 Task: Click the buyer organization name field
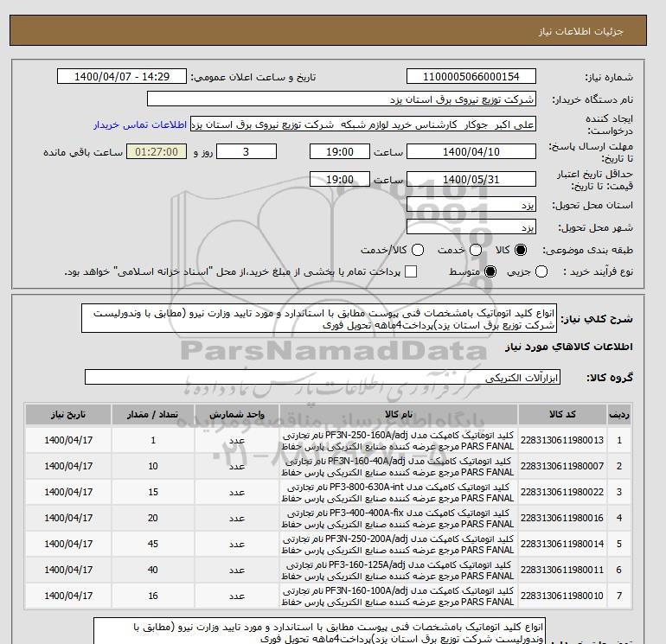[x=341, y=99]
